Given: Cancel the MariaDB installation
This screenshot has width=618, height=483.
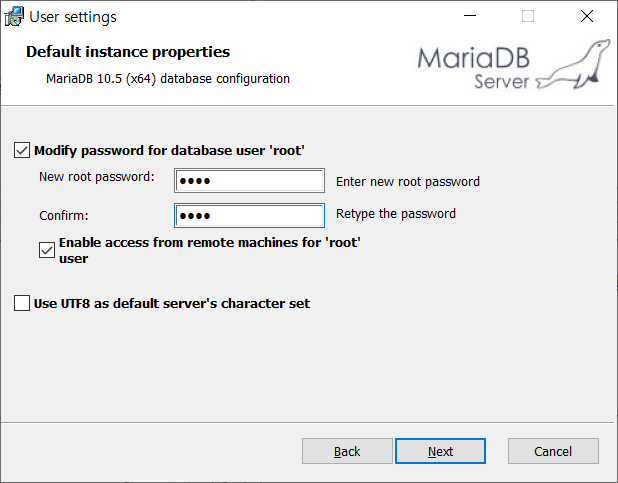Looking at the screenshot, I should [x=553, y=451].
